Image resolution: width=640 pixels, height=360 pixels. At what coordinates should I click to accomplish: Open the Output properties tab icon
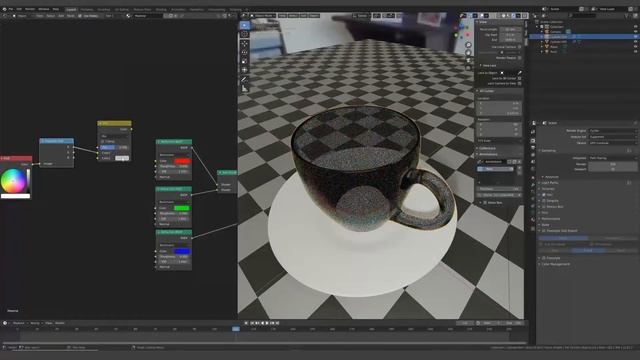[533, 148]
